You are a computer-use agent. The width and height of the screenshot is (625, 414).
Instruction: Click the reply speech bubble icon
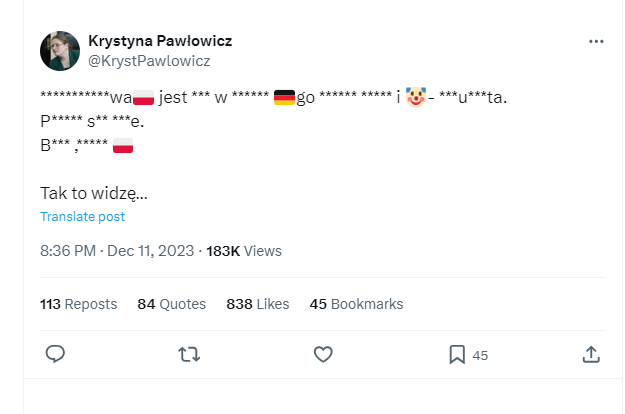point(56,354)
